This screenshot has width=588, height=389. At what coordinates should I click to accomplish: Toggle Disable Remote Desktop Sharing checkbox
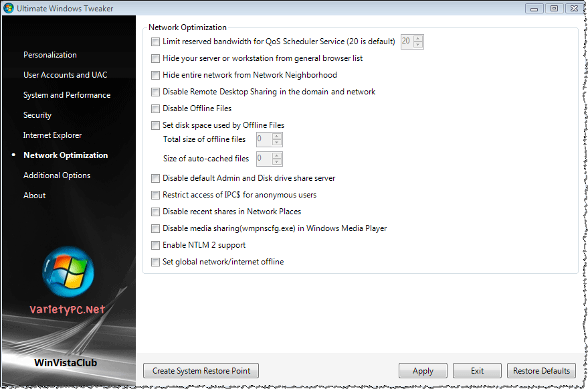(x=155, y=92)
